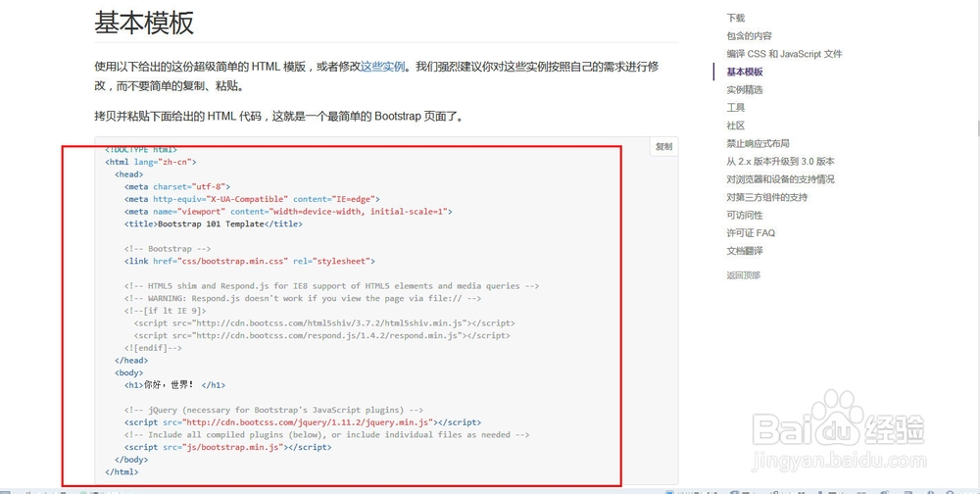Screen dimensions: 980x494
Task: Select 从 2.x 版本升级到 3.0 版本 link
Action: [x=781, y=162]
